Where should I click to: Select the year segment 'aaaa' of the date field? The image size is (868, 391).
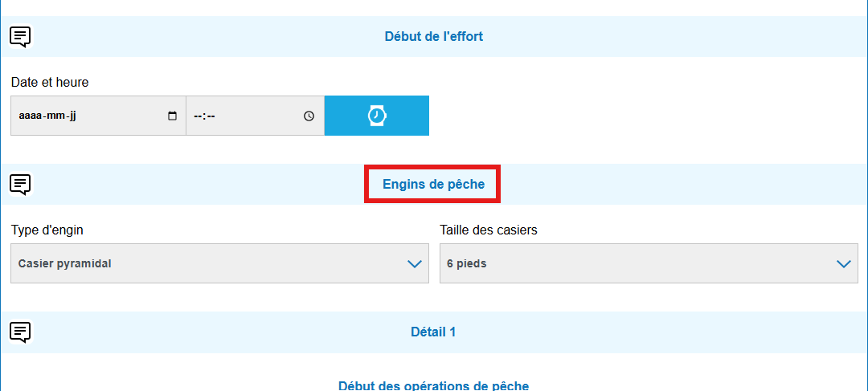pos(30,116)
